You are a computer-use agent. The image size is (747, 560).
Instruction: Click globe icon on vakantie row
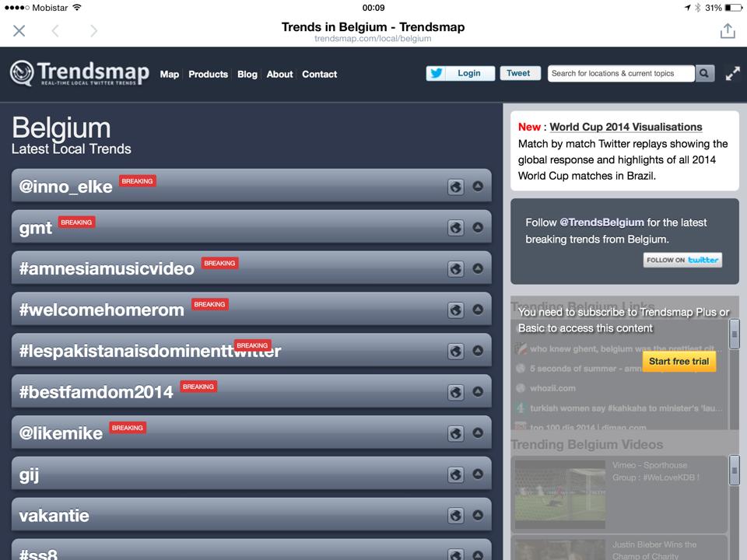click(455, 516)
